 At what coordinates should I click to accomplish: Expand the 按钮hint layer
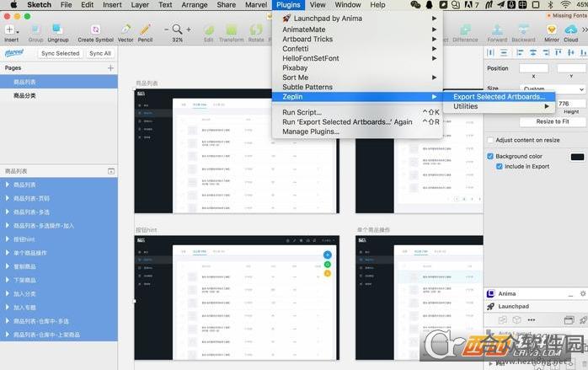click(7, 239)
